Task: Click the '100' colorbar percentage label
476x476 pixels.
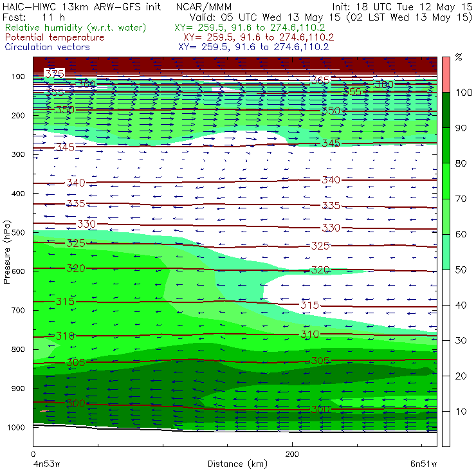Action: [x=464, y=92]
